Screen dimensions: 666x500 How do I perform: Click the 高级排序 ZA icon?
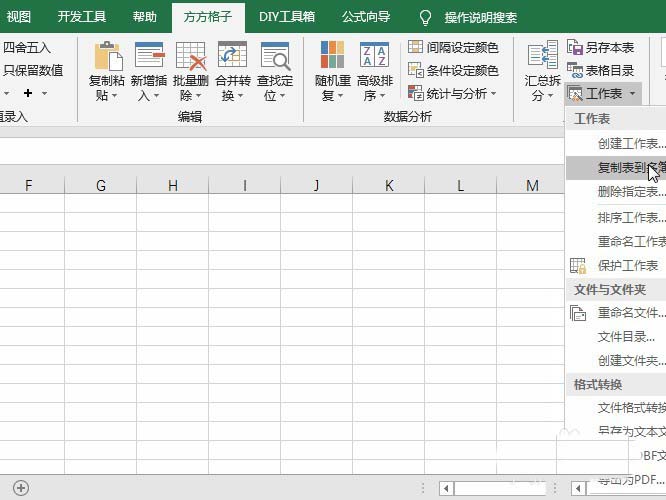tap(374, 55)
